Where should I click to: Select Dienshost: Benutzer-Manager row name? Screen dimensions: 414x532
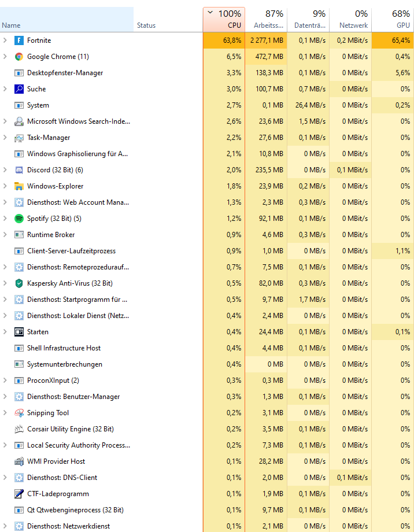tap(73, 397)
